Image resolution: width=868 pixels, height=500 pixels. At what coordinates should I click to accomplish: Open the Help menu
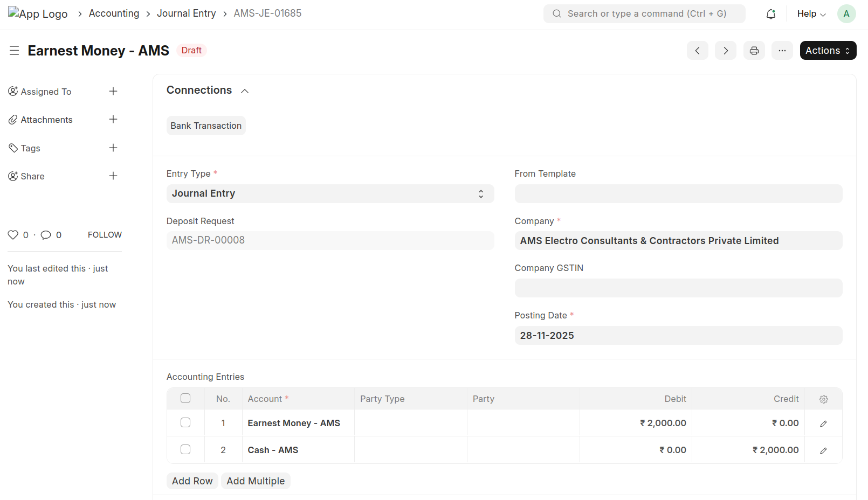[811, 14]
